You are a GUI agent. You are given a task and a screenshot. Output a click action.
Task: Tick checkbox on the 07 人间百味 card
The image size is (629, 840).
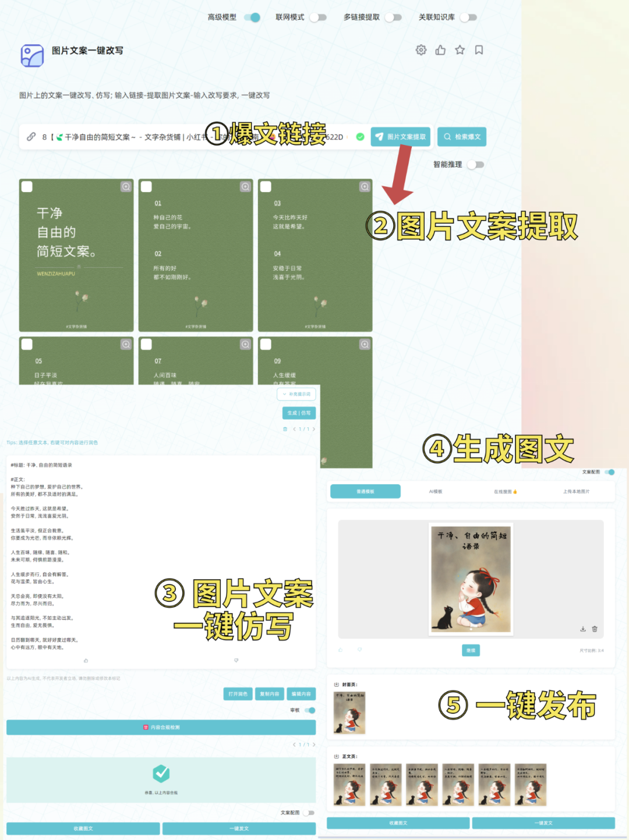pos(146,344)
